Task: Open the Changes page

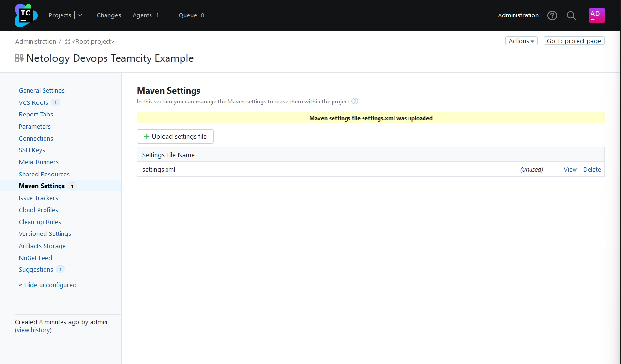Action: click(x=108, y=15)
